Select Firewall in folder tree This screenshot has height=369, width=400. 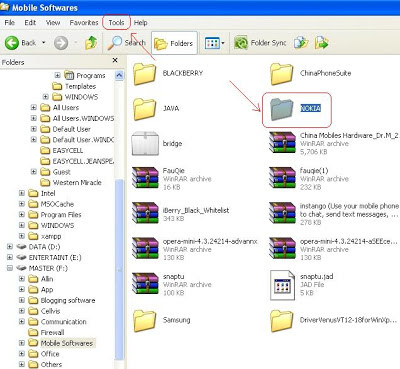point(52,332)
